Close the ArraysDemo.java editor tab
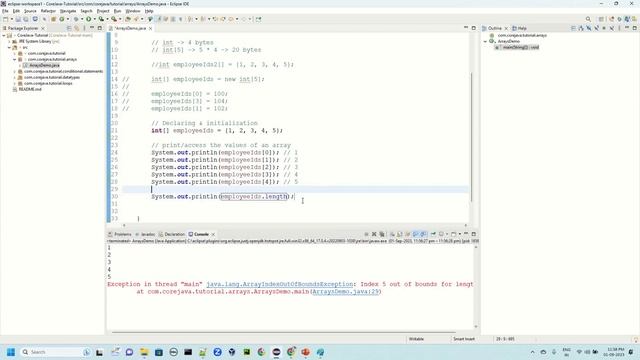 151,28
